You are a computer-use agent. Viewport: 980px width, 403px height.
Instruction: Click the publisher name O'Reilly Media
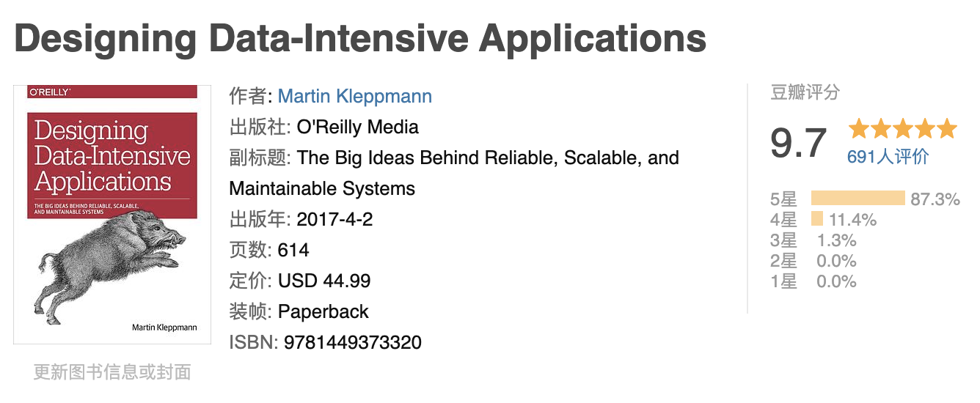point(357,127)
